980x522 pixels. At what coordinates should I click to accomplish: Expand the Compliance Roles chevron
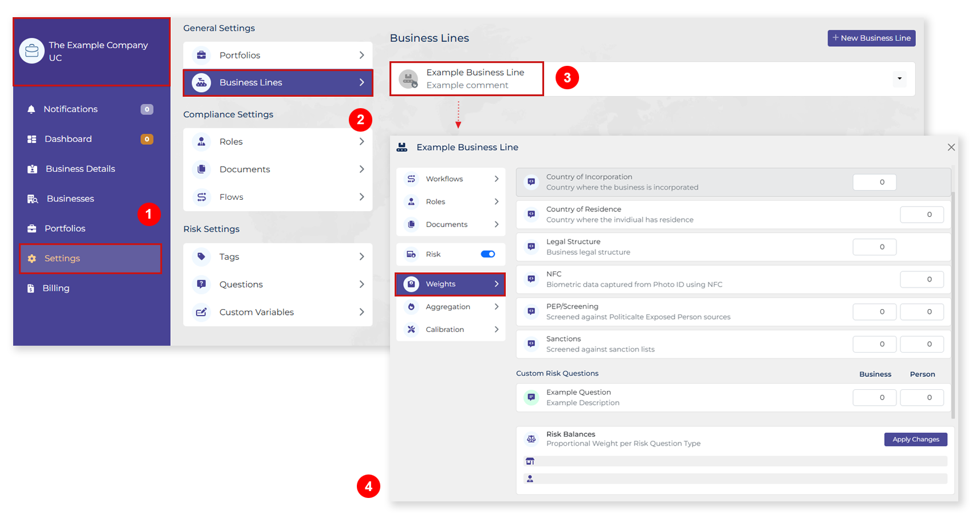(361, 141)
